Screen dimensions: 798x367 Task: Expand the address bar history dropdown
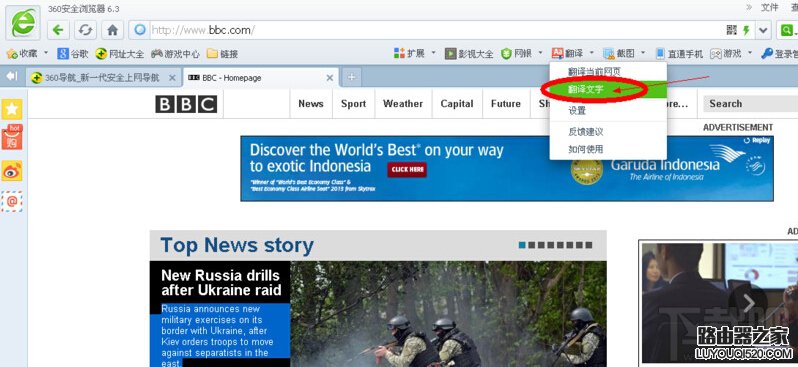(x=763, y=30)
